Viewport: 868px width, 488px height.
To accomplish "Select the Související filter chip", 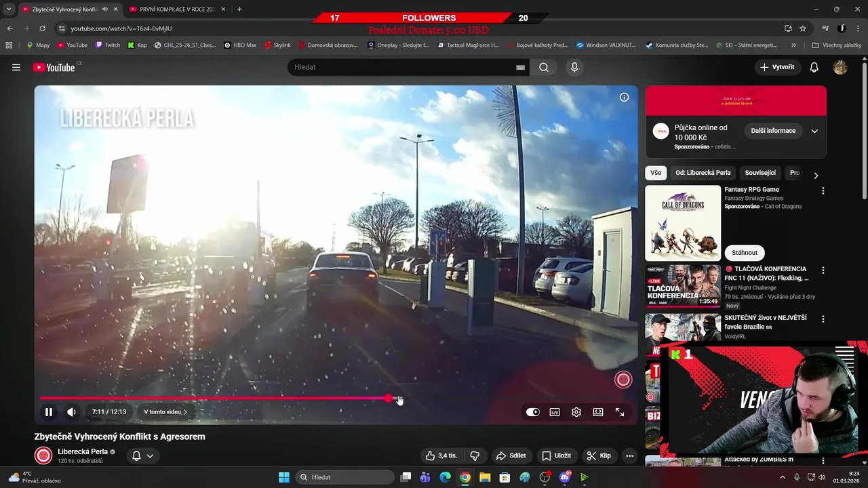I will (760, 173).
